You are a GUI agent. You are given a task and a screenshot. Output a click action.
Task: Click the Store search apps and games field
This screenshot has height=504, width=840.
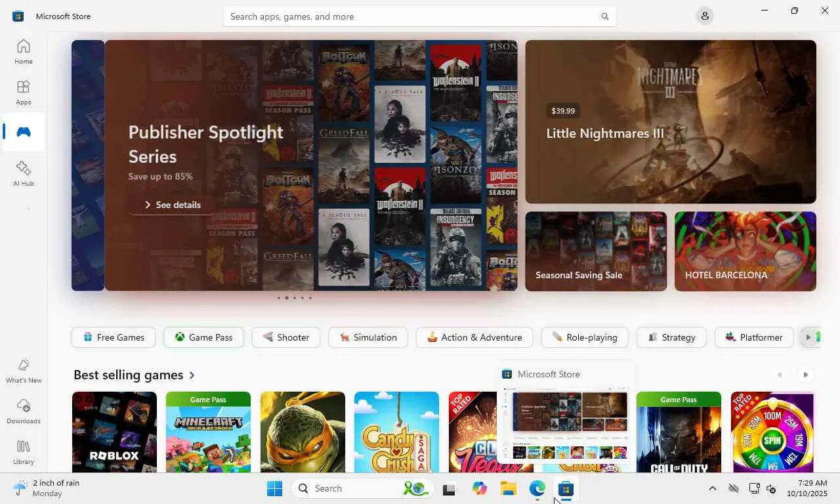pyautogui.click(x=419, y=16)
